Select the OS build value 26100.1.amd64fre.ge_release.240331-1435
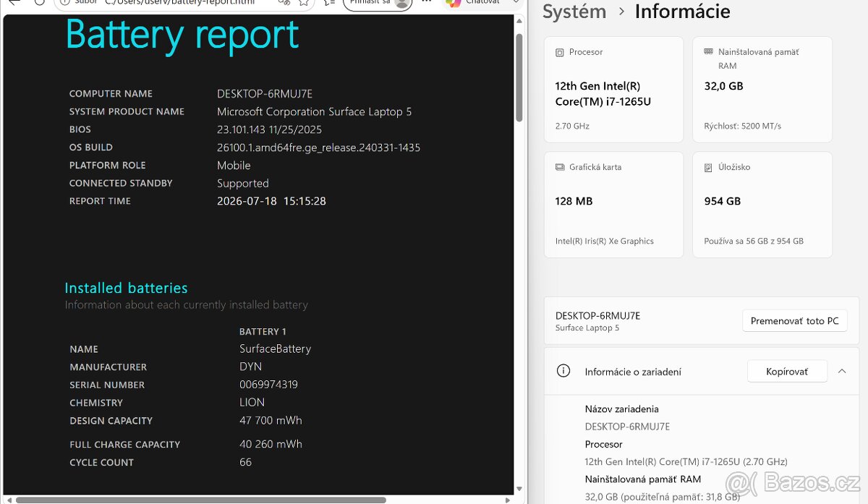 click(319, 148)
